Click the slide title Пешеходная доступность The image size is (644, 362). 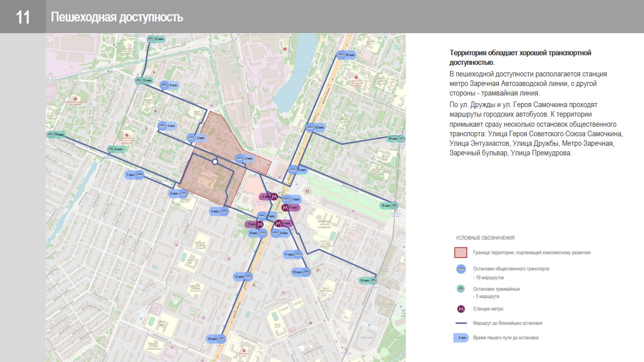[x=117, y=18]
